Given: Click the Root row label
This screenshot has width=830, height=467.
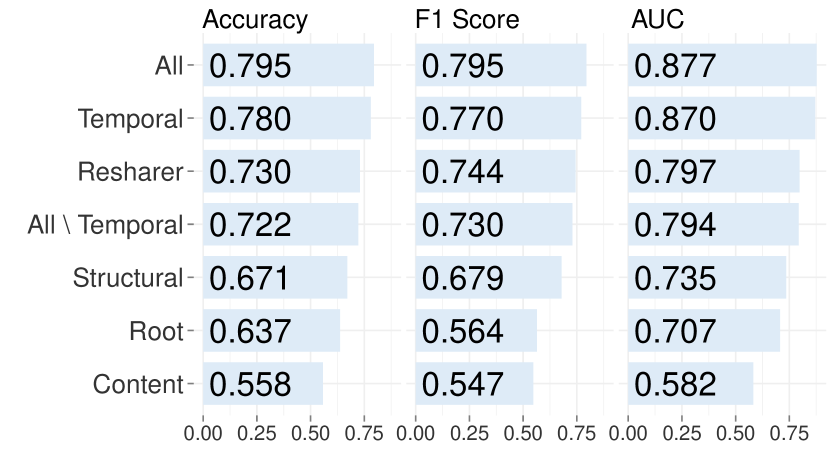Looking at the screenshot, I should [x=157, y=331].
